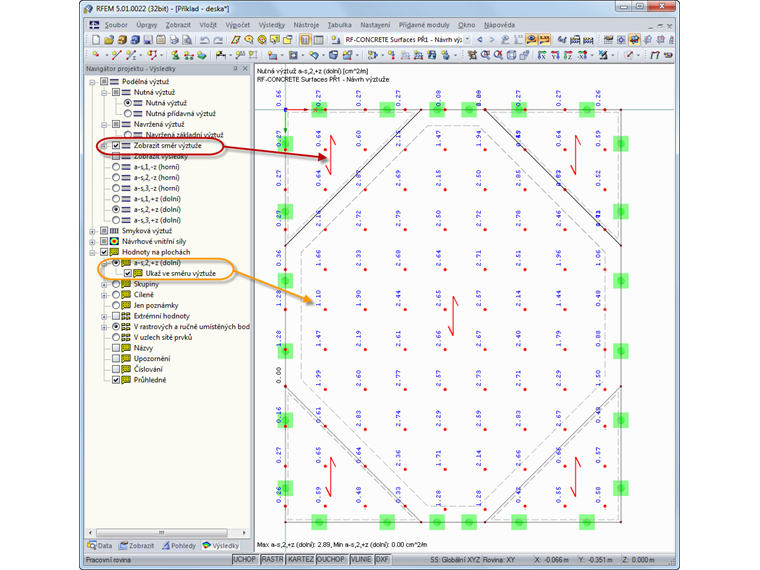Select the Nutná přídavná výztuž radio button

pyautogui.click(x=127, y=113)
